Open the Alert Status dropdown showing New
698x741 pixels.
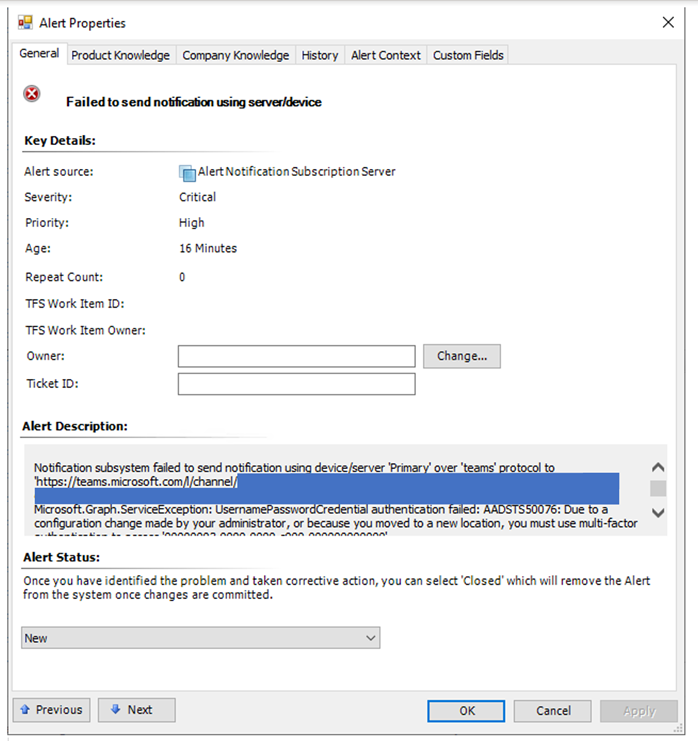tap(200, 638)
